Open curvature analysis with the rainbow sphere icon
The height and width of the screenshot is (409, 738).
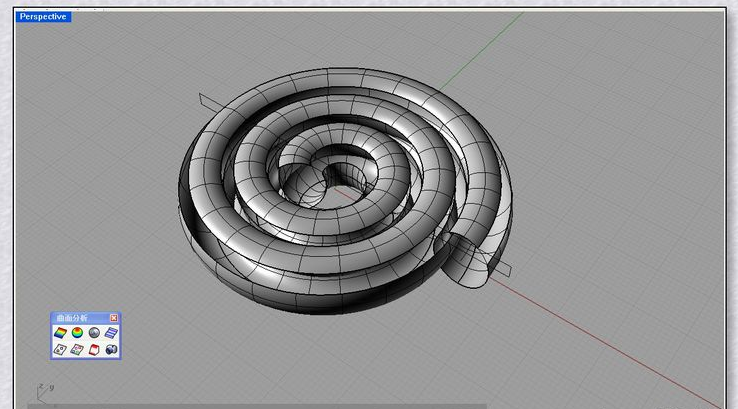(x=77, y=332)
